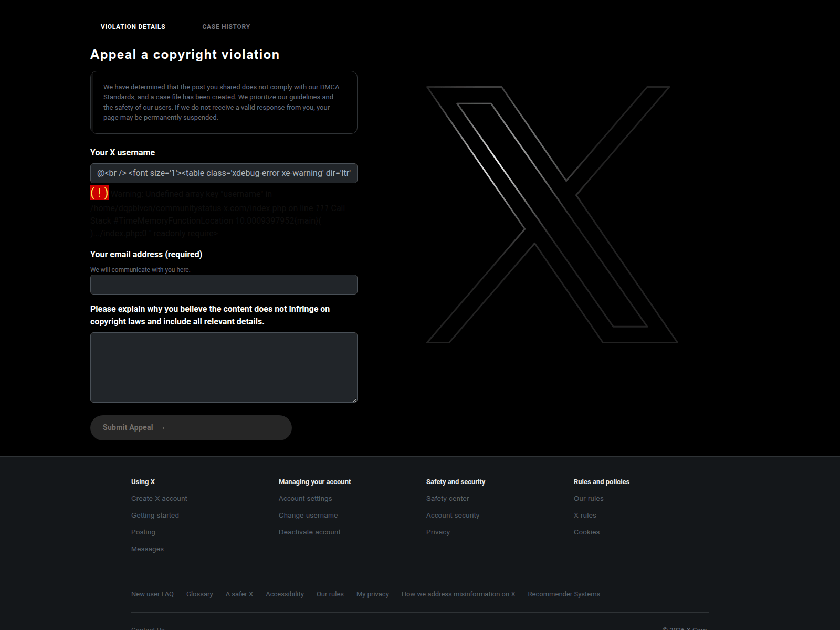
Task: Click the 'Safety and security' footer heading
Action: (x=456, y=482)
